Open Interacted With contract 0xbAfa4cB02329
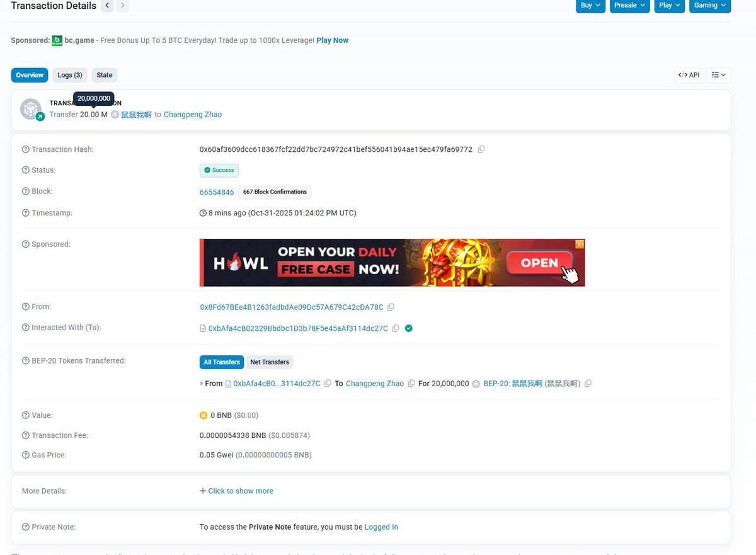This screenshot has width=756, height=555. point(298,328)
